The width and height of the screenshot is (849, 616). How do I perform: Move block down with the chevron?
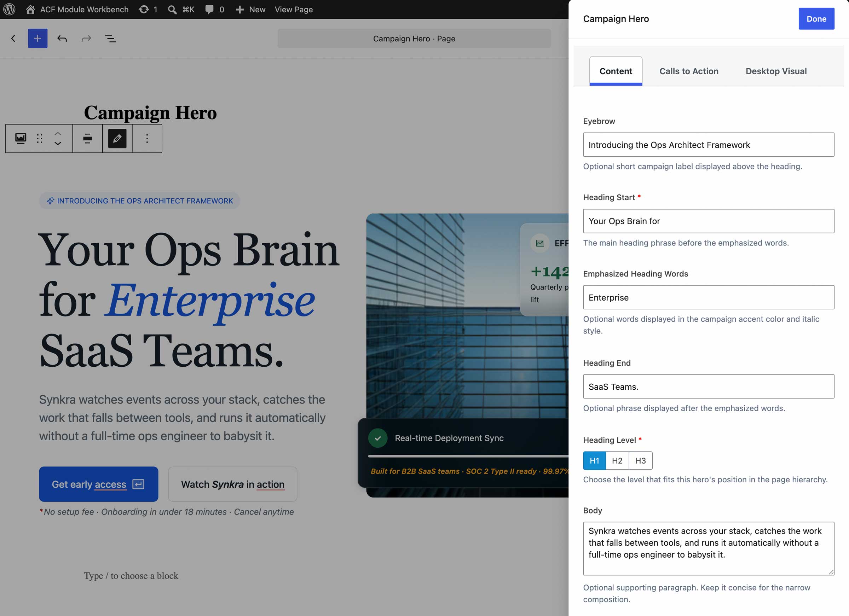coord(58,143)
